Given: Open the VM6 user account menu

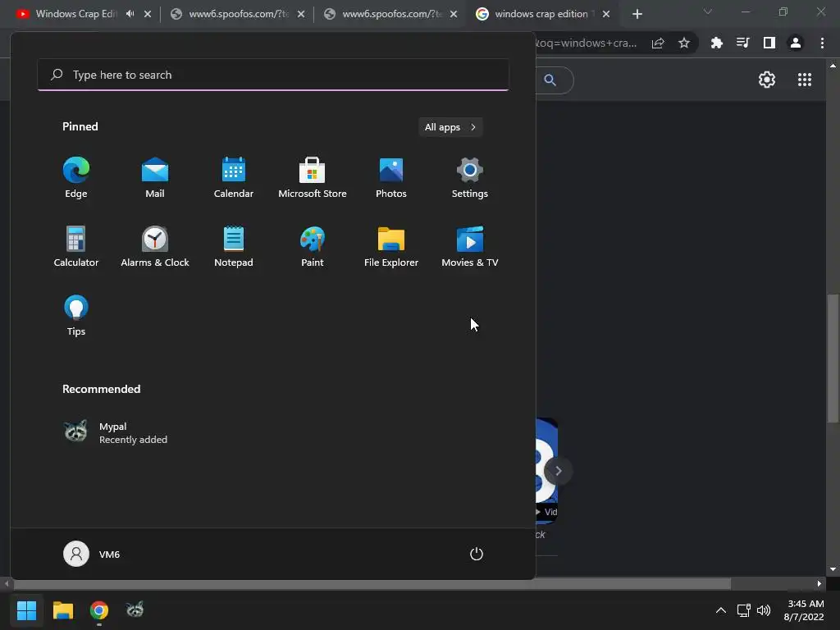Looking at the screenshot, I should [x=92, y=554].
